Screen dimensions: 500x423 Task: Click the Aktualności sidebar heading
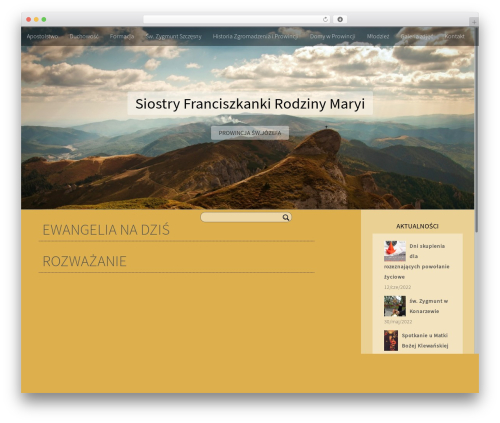pos(417,226)
